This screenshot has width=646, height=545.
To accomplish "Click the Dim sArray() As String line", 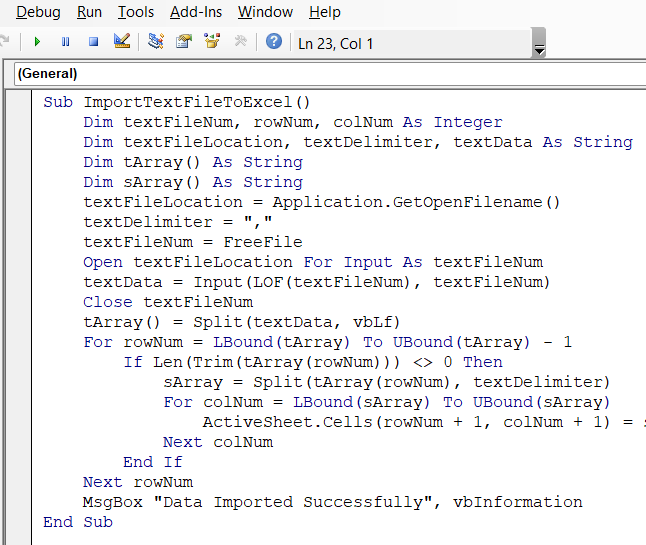I will tap(193, 182).
